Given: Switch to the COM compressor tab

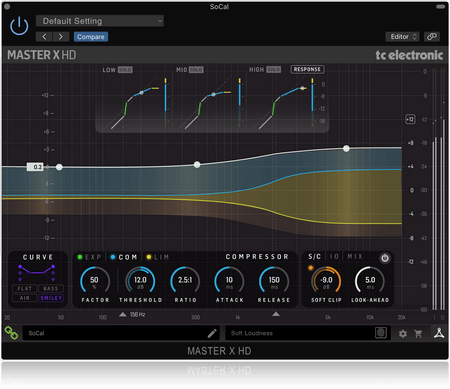Looking at the screenshot, I should pos(124,257).
